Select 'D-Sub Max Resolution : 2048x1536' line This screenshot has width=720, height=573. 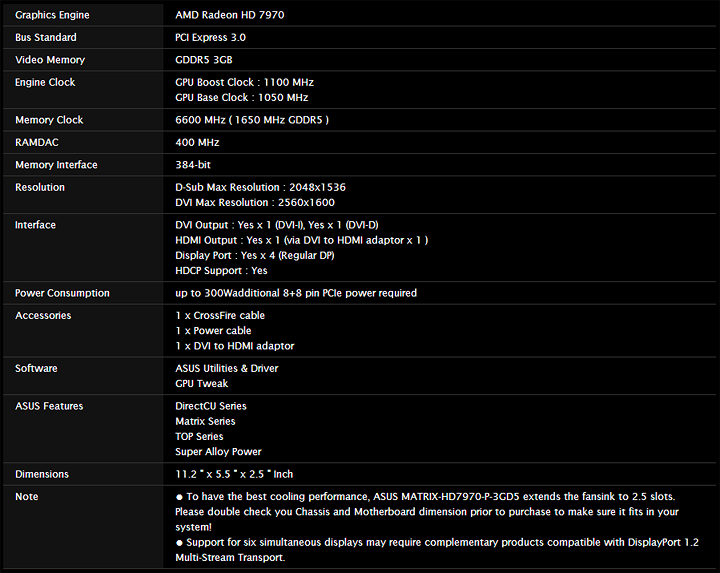260,187
